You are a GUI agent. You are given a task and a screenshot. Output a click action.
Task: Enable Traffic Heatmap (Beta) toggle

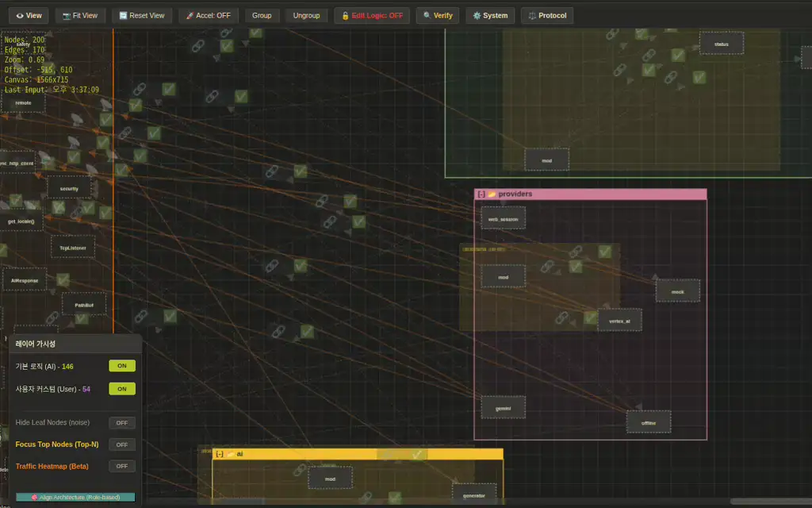[122, 467]
